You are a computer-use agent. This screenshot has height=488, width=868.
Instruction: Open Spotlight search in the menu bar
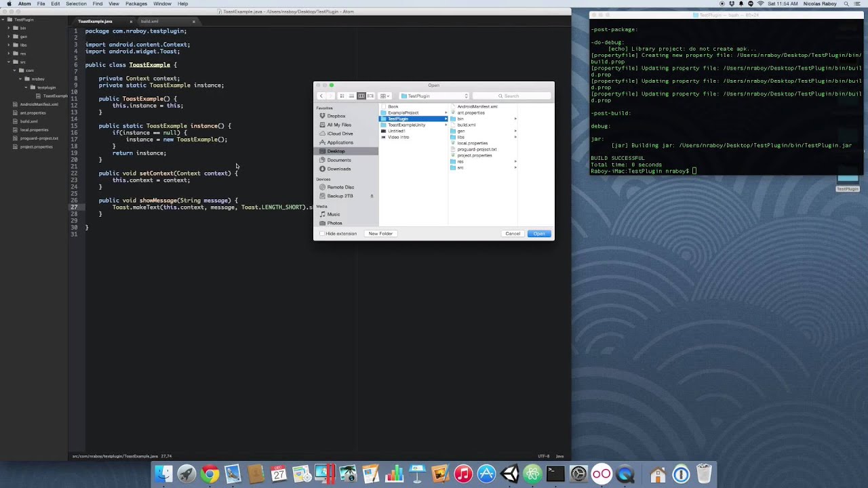point(846,3)
